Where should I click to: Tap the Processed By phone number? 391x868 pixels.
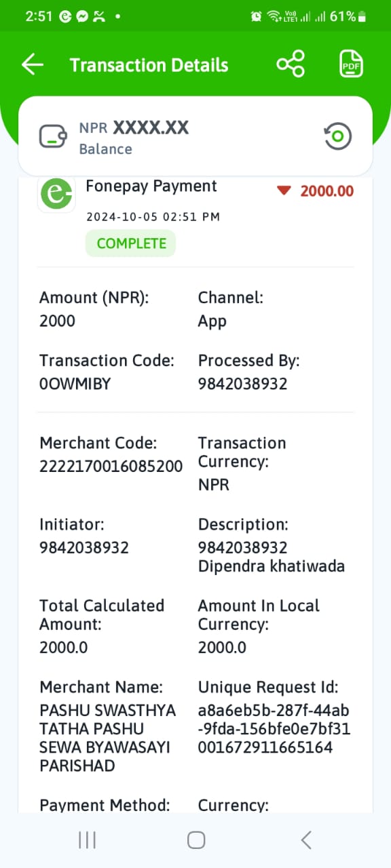coord(242,384)
